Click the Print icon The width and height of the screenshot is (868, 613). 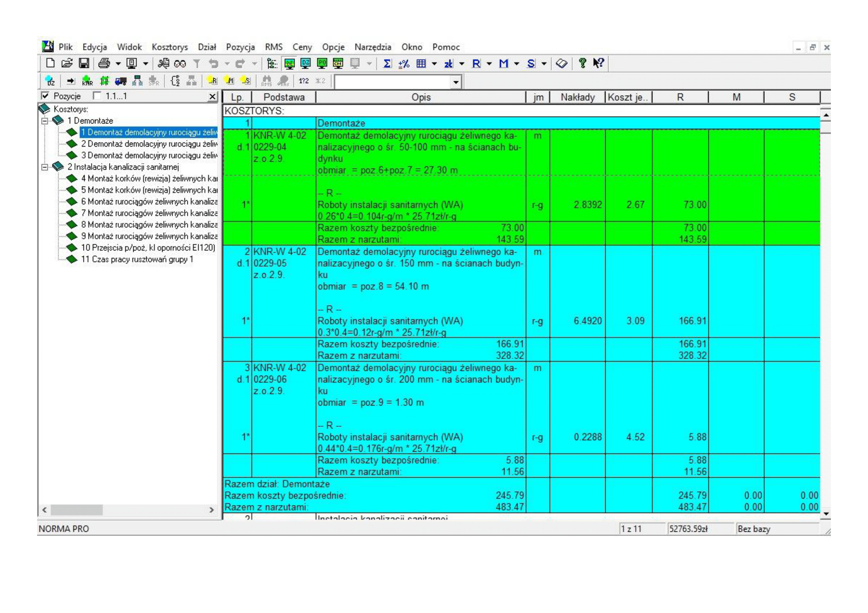104,63
